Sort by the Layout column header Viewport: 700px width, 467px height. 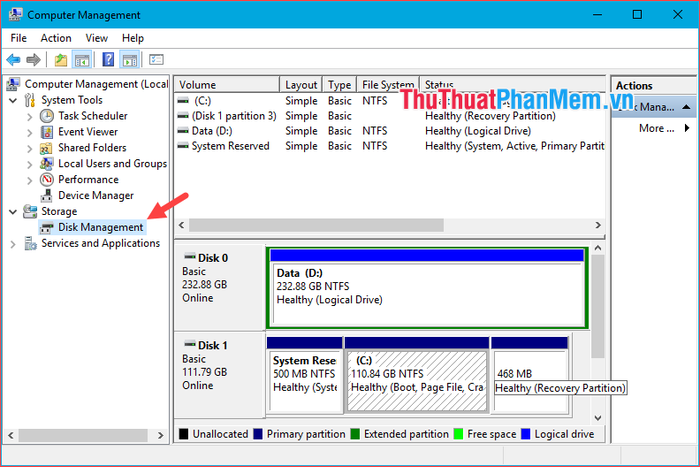point(301,84)
